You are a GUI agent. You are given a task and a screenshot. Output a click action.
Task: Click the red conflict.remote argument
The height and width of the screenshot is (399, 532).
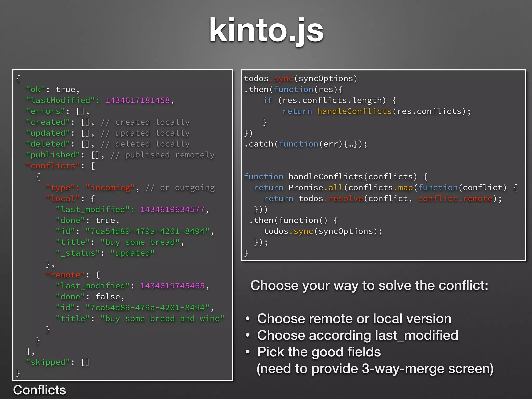(x=455, y=198)
